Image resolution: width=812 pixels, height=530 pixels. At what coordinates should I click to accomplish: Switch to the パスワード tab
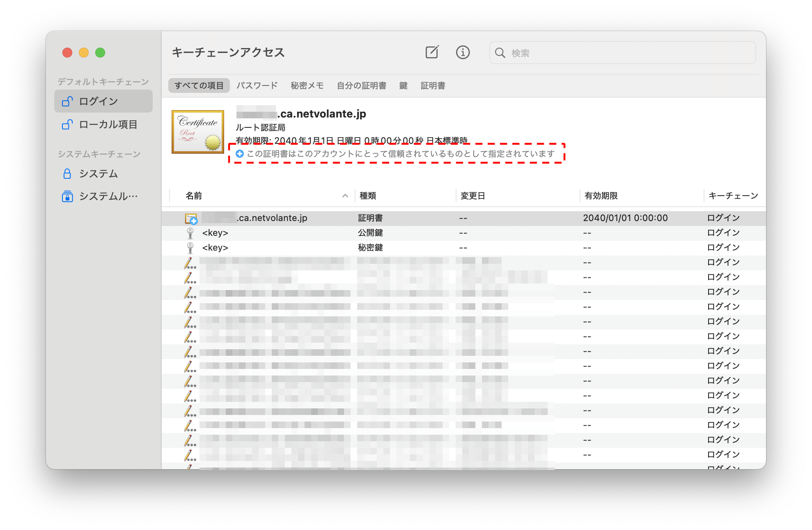pos(257,85)
